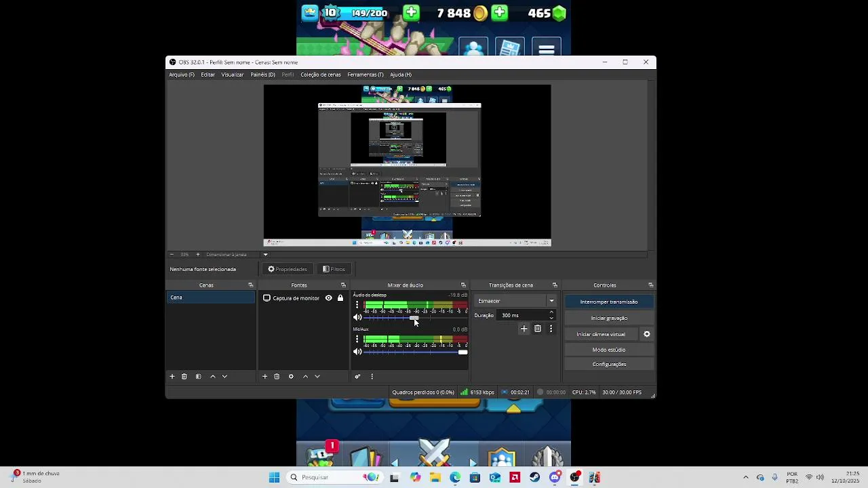Enter Modo estúdio
The height and width of the screenshot is (488, 868).
(609, 350)
